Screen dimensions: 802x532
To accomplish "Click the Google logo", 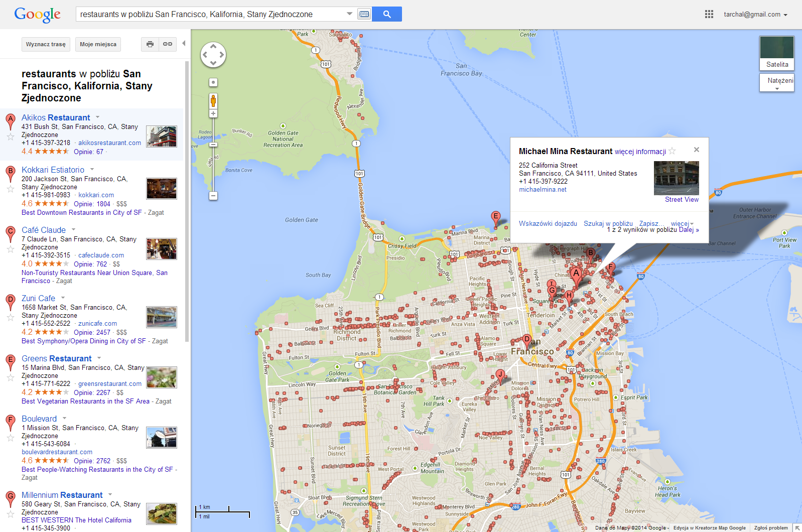I will pyautogui.click(x=37, y=15).
